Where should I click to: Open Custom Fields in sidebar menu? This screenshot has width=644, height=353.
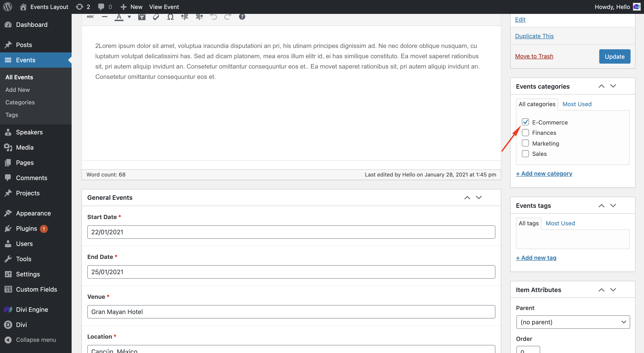[x=36, y=289]
